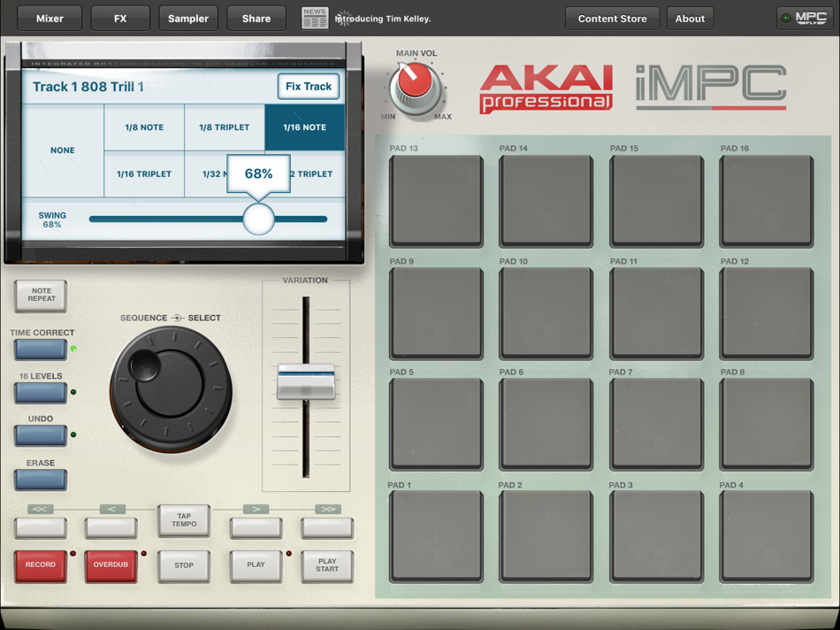This screenshot has width=840, height=630.
Task: Choose NONE in the timing grid
Action: [x=62, y=150]
